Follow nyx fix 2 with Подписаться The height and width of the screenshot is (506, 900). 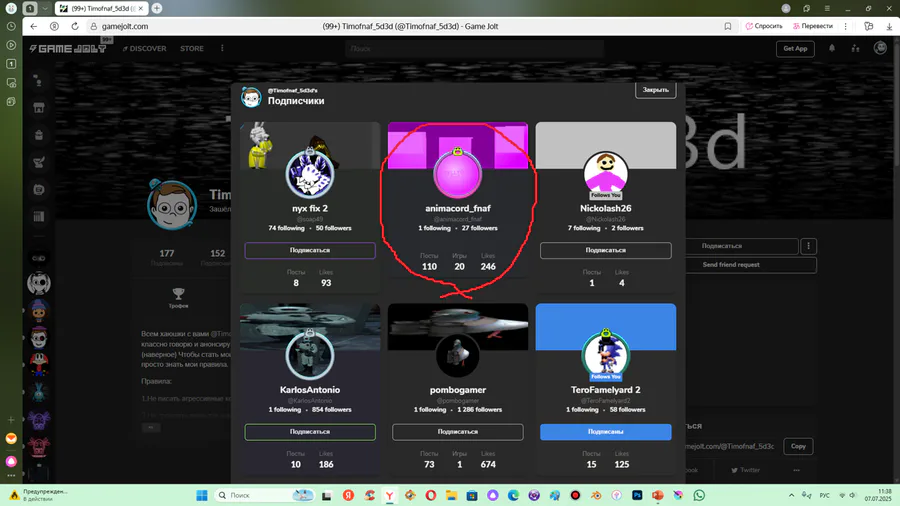pyautogui.click(x=310, y=250)
